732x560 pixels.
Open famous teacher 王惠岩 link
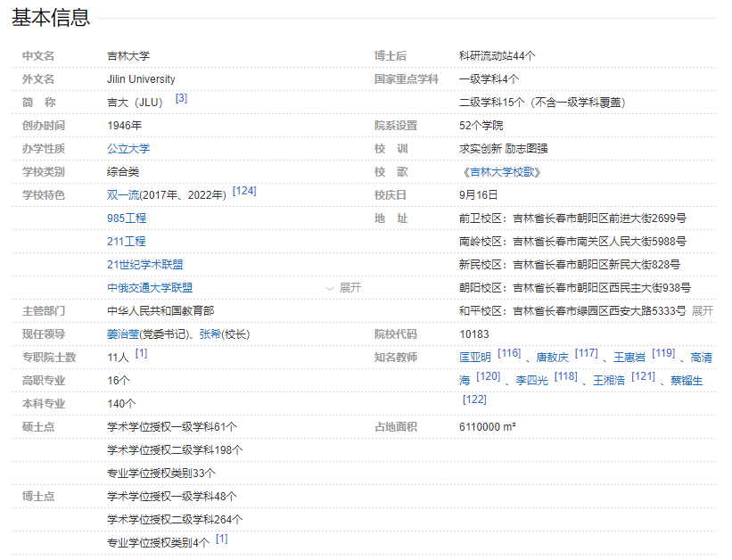[629, 358]
